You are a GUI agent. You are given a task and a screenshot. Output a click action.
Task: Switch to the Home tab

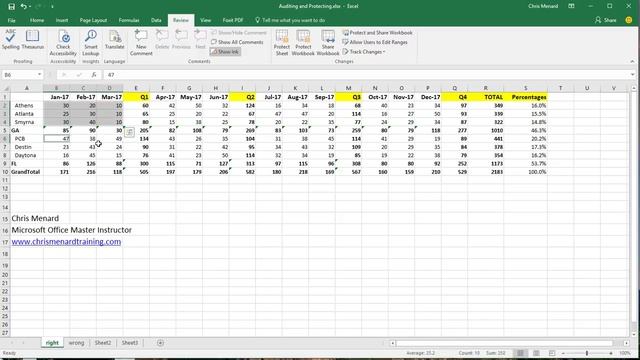point(37,20)
